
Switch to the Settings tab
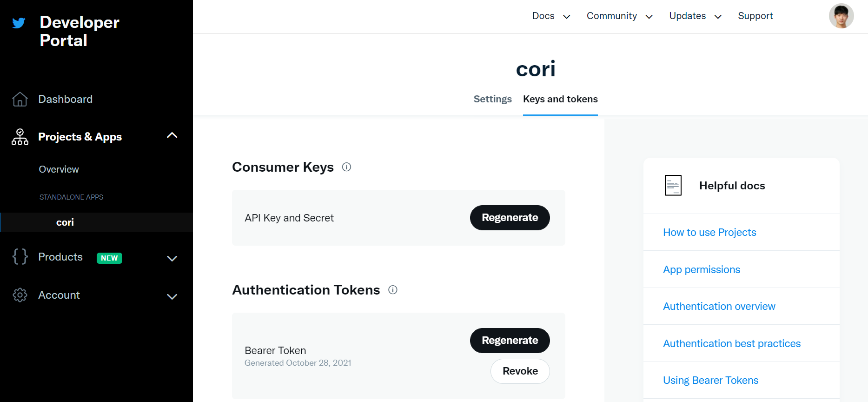[492, 99]
